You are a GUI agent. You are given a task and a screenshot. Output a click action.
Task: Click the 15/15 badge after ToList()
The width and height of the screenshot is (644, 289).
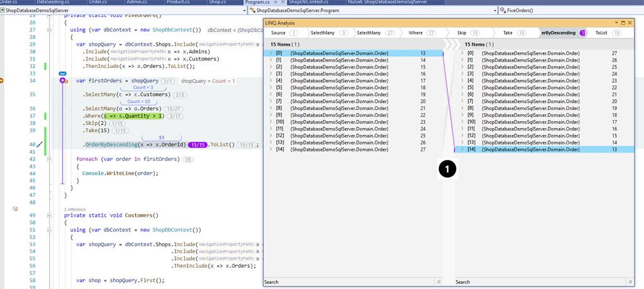(248, 145)
